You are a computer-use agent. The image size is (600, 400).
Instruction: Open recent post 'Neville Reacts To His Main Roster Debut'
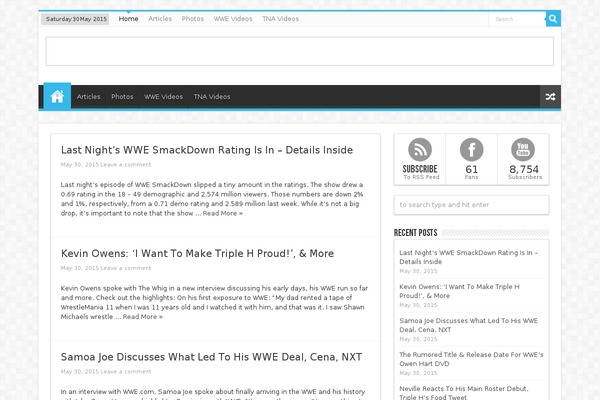(x=464, y=393)
